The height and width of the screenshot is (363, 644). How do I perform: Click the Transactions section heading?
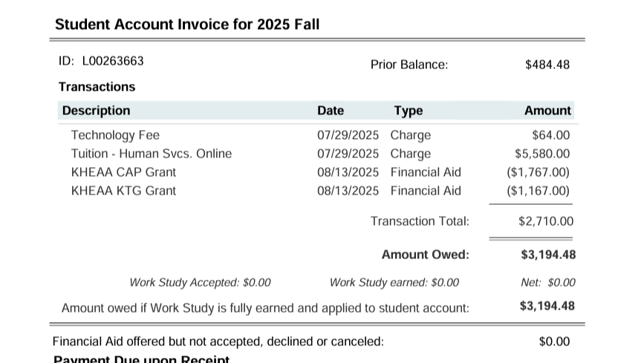pos(97,87)
